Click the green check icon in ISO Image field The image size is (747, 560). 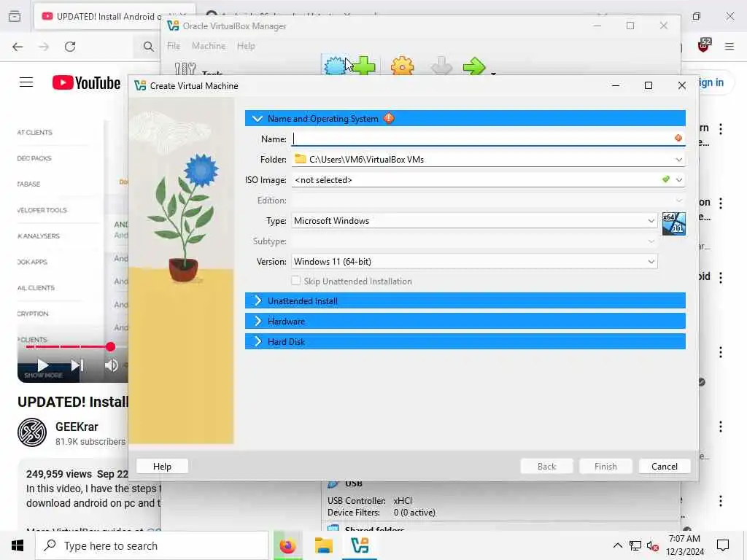(665, 179)
